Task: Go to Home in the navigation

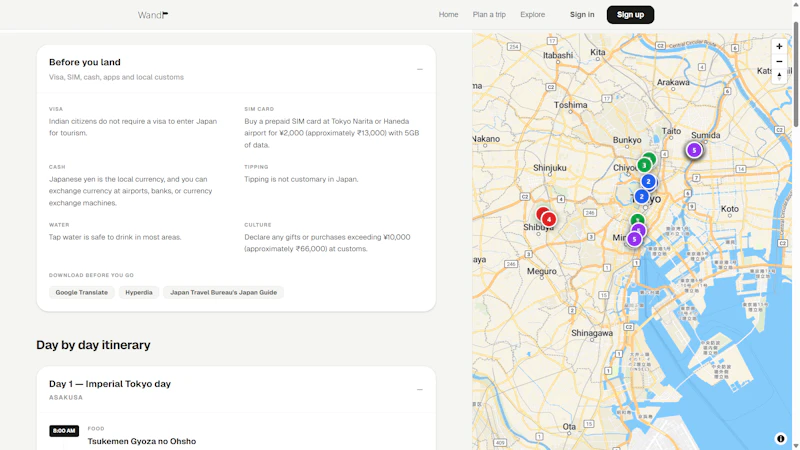Action: [x=448, y=15]
